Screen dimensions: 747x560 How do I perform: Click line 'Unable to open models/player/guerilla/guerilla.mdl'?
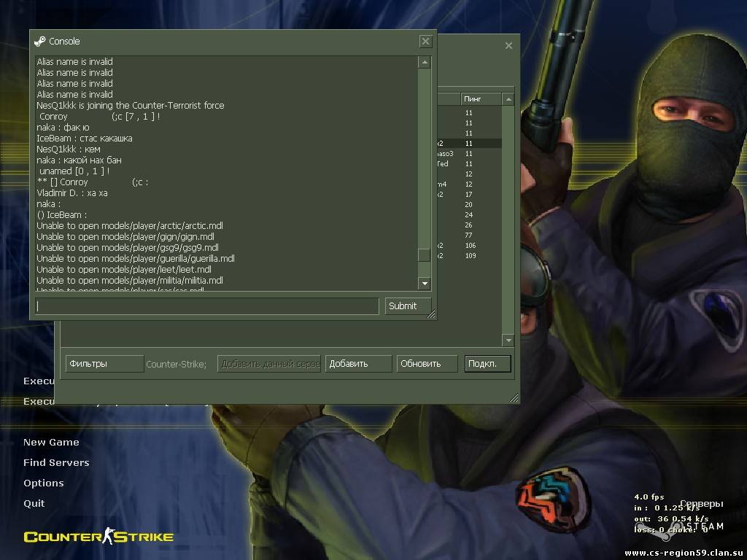(x=136, y=259)
